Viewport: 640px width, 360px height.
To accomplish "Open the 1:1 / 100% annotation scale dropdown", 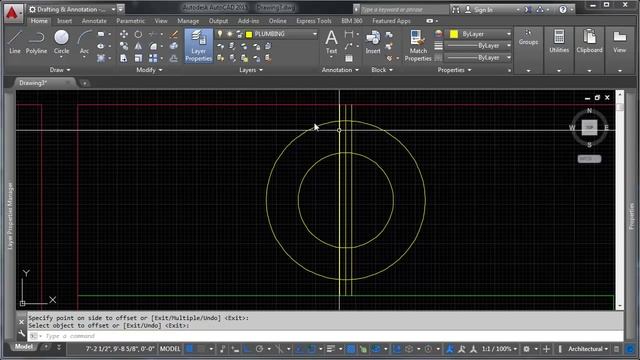I will point(499,349).
